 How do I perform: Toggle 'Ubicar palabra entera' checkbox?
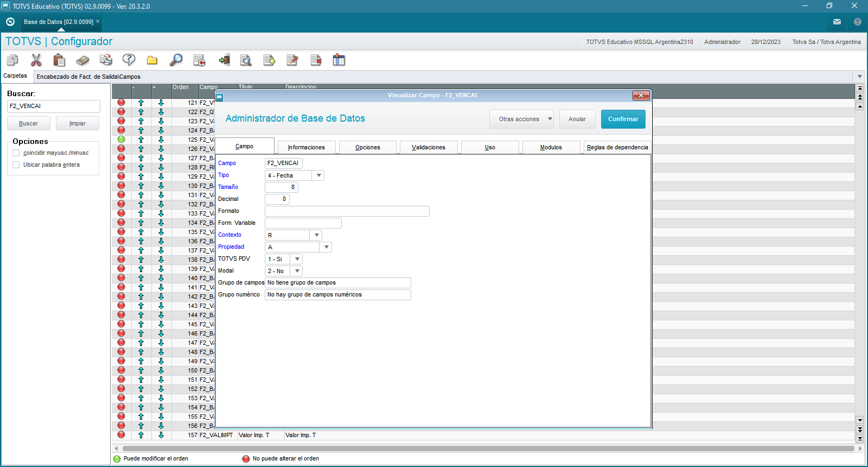click(16, 165)
